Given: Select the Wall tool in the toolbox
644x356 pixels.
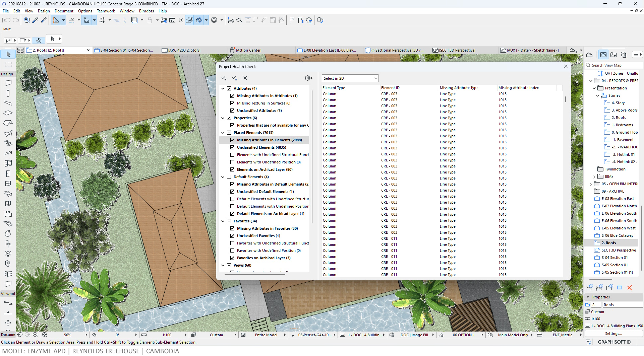Looking at the screenshot, I should pyautogui.click(x=8, y=83).
